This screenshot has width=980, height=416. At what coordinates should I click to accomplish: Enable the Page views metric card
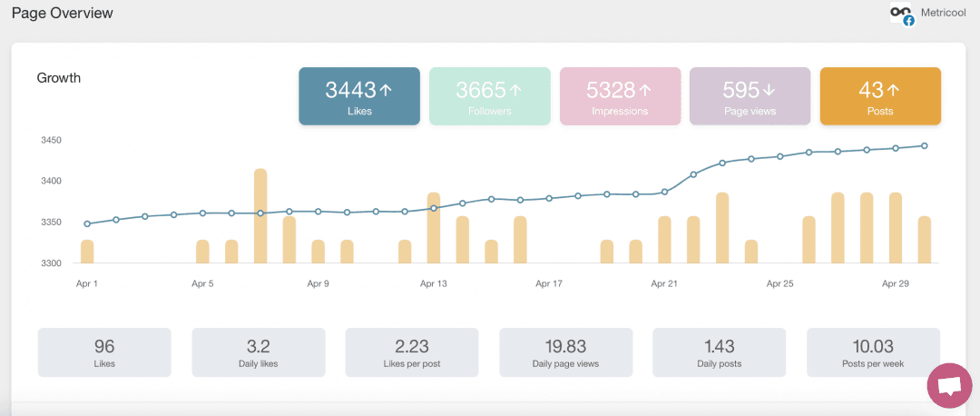point(750,96)
